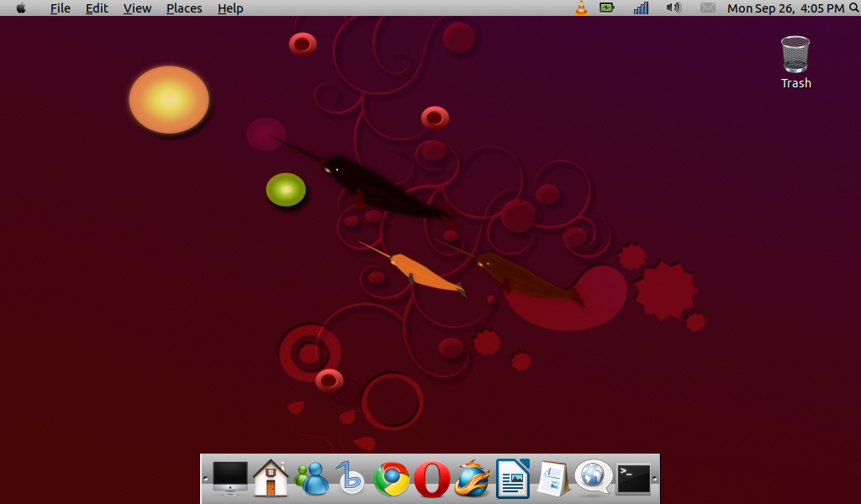Screen dimensions: 861x504
Task: Open the Edit menu
Action: (x=97, y=8)
